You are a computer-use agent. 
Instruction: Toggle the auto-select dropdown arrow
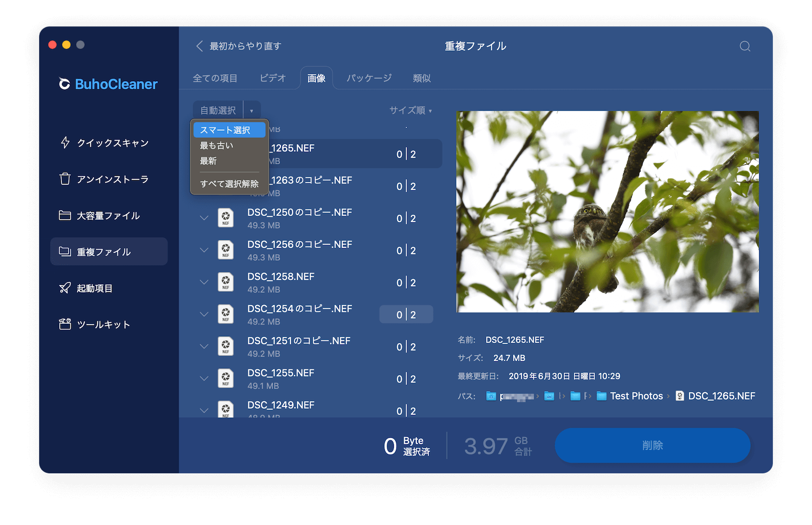[252, 111]
